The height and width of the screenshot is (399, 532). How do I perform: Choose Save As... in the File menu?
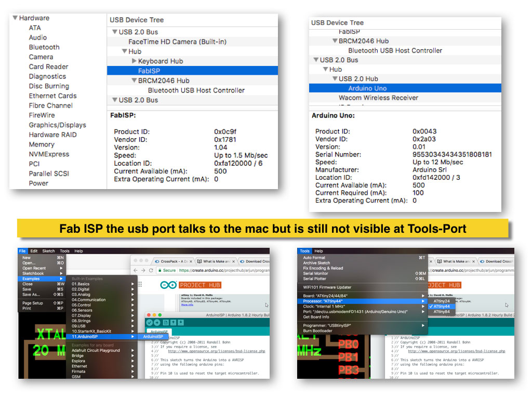tap(42, 295)
